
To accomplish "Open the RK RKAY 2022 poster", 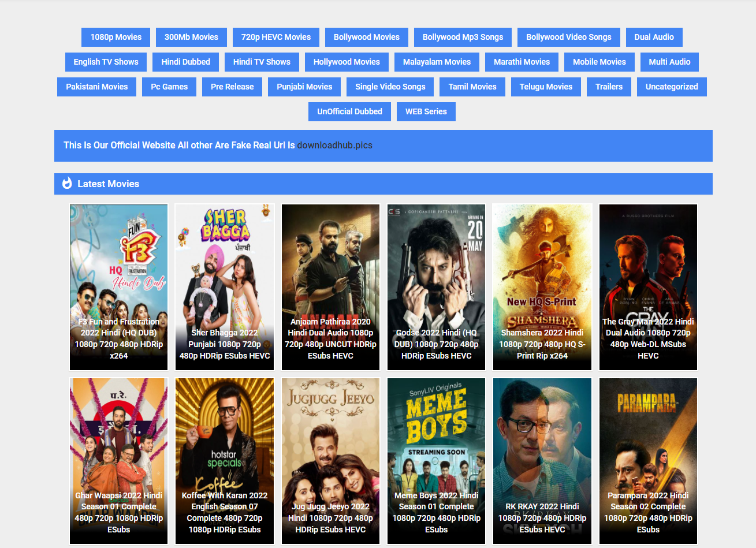I will (x=542, y=461).
